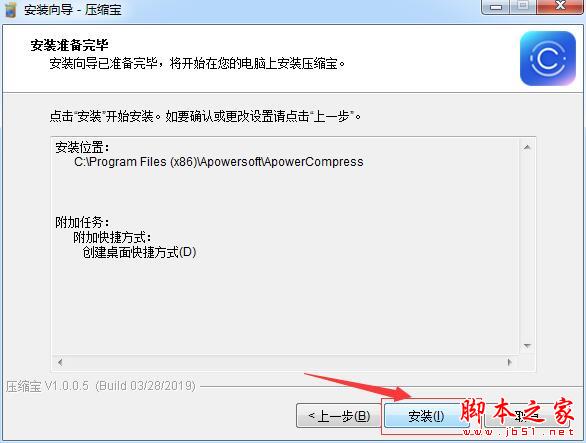Click the 压缩宝 V1.0.0.5 build version label
This screenshot has height=443, width=586.
pos(101,386)
